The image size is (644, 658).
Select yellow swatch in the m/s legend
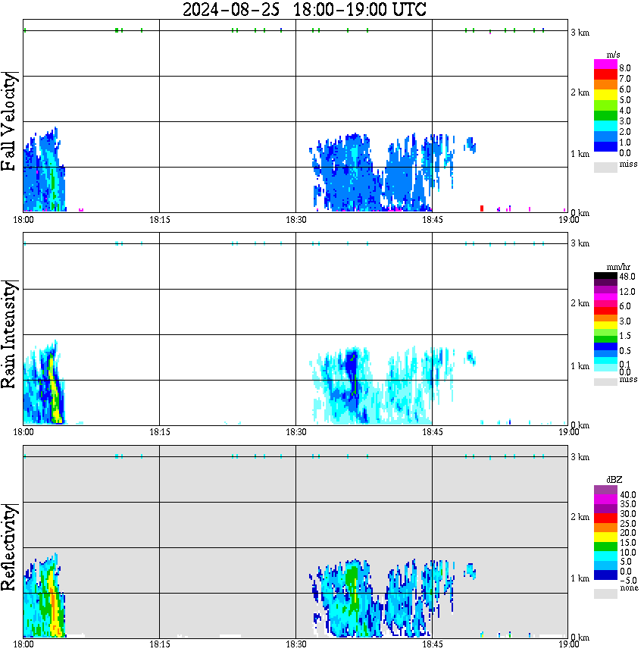click(605, 95)
